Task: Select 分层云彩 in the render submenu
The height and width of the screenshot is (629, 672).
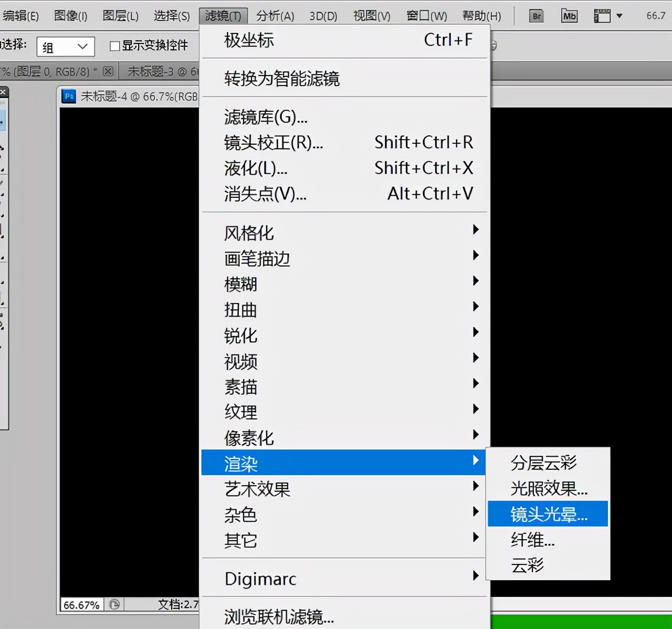Action: pos(543,463)
